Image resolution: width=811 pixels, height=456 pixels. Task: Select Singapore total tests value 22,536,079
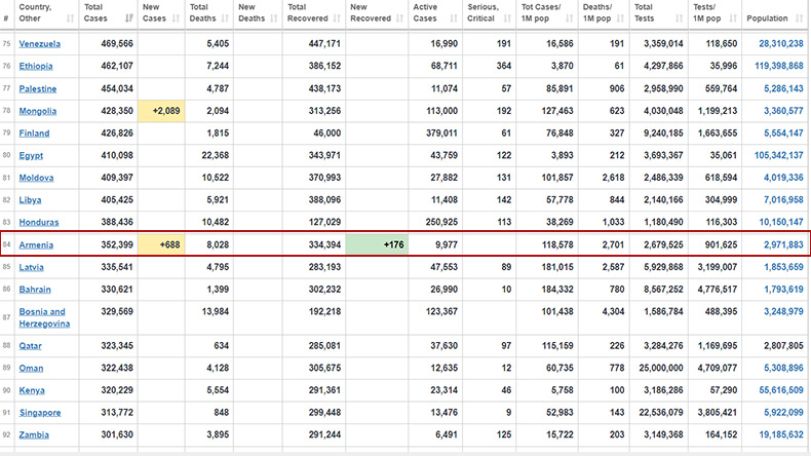click(x=661, y=412)
